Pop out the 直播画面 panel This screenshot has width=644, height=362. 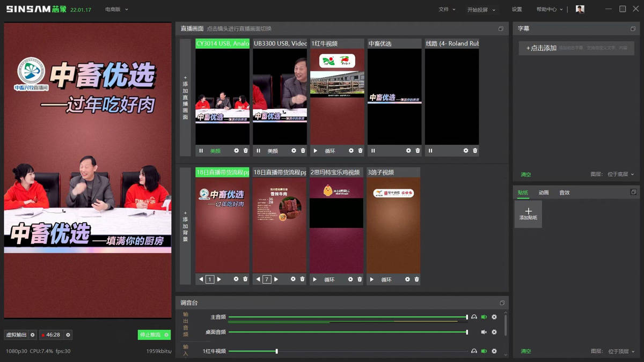tap(501, 29)
